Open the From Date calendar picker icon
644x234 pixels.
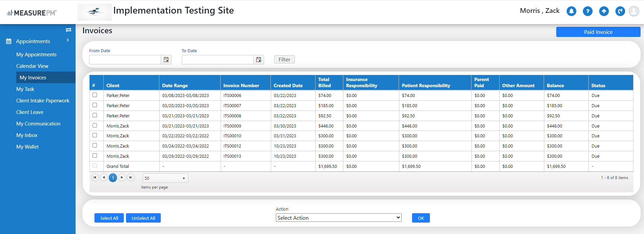pyautogui.click(x=166, y=60)
